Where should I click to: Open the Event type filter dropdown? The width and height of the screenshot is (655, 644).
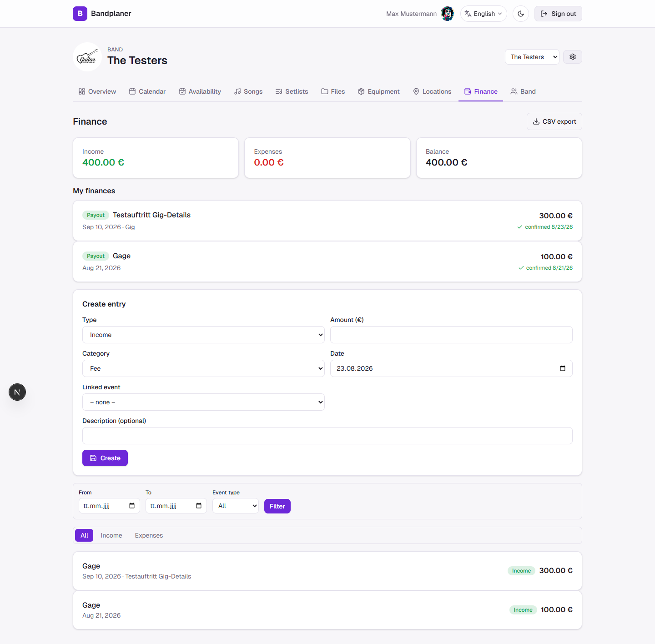coord(236,506)
